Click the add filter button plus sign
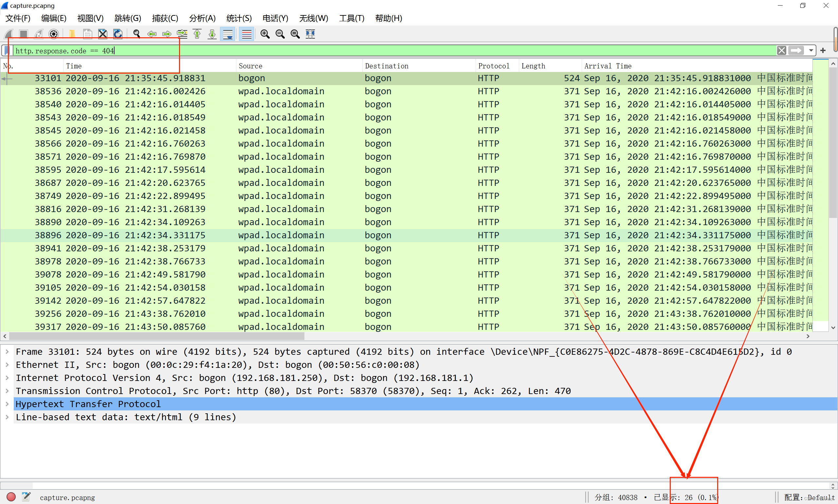The width and height of the screenshot is (838, 504). tap(823, 51)
